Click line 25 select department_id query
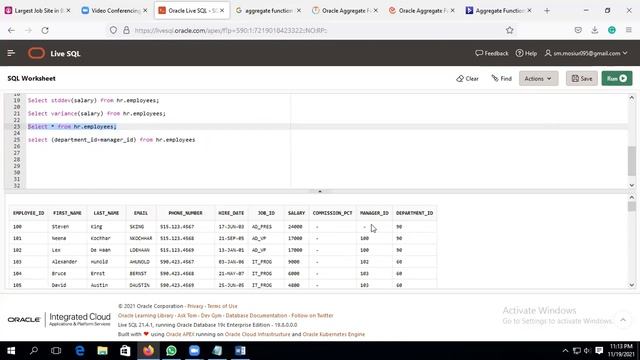Viewport: 640px width, 360px height. coord(111,140)
